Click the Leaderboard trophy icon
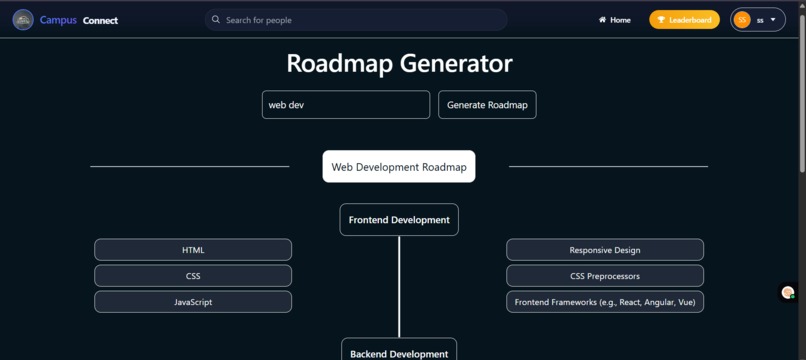This screenshot has width=806, height=360. click(x=662, y=20)
